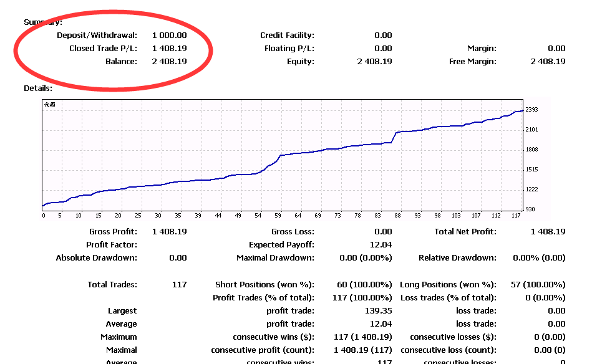Click the "Maximal Drawdown:" label
592x364 pixels.
275,258
